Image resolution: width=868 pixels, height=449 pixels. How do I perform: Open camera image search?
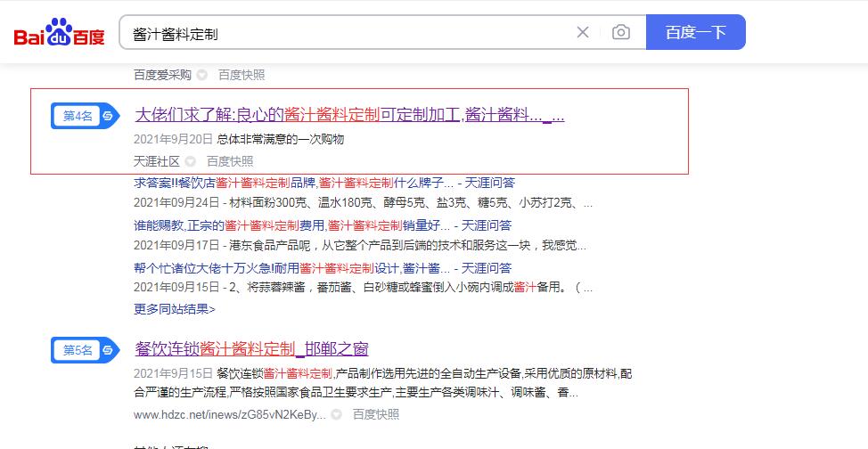(621, 33)
